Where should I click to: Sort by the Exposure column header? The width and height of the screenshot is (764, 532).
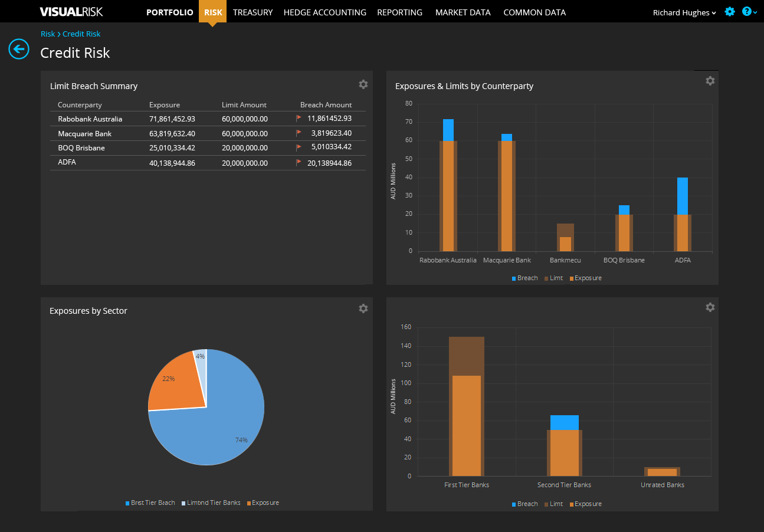click(x=165, y=105)
